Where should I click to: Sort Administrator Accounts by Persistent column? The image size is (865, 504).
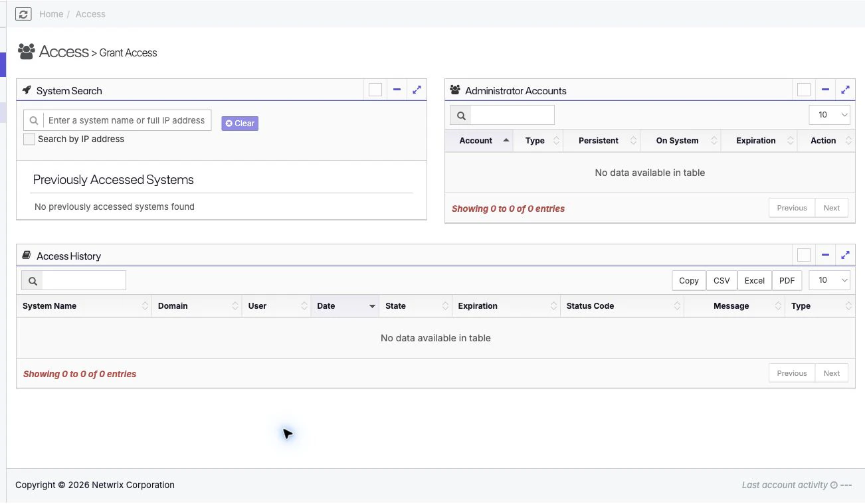tap(602, 141)
